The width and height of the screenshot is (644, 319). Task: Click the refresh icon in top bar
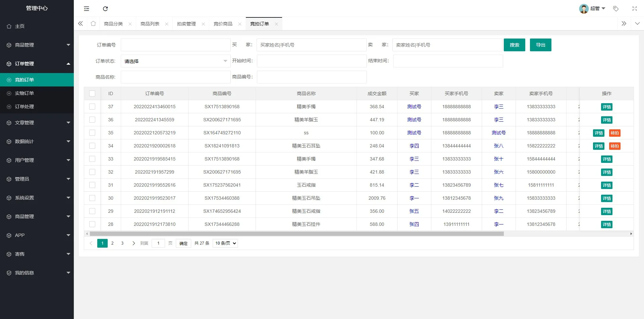[105, 9]
